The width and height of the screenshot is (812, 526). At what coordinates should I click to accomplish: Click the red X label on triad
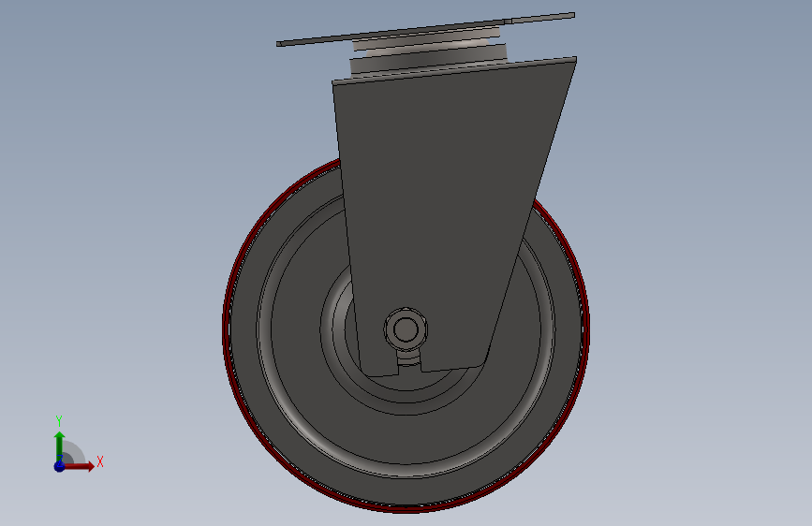[100, 461]
